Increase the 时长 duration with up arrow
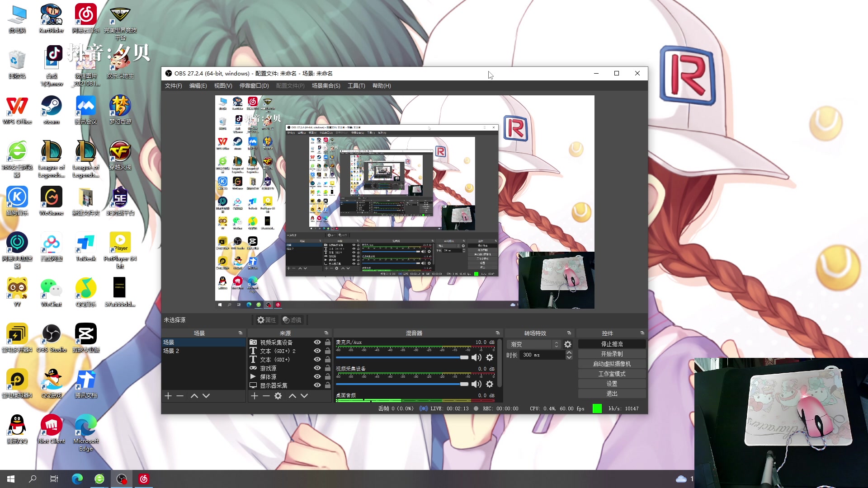Viewport: 868px width, 488px height. [x=569, y=352]
